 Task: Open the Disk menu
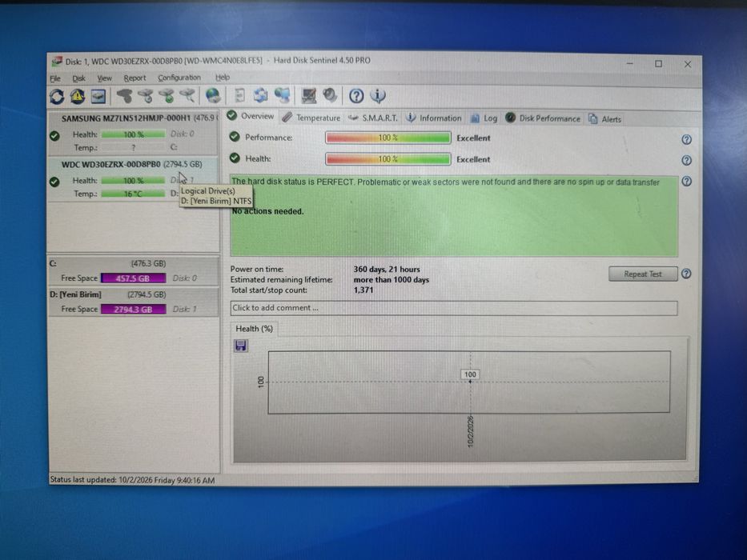78,78
